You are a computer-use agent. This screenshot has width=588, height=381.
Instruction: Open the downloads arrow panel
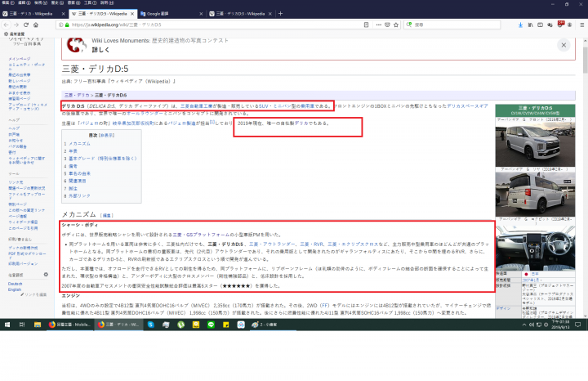point(520,25)
